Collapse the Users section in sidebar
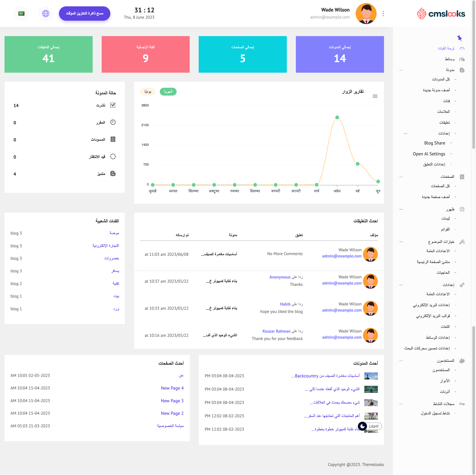476x475 pixels. tap(401, 361)
